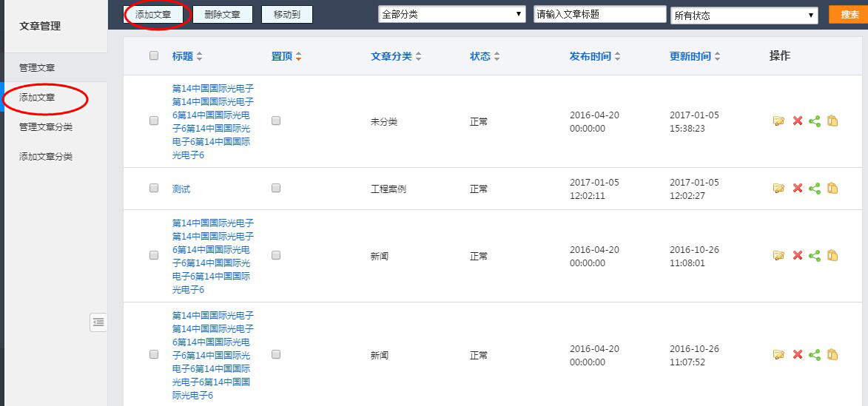
Task: Toggle the 置顶 checkbox for the 测试 row
Action: [276, 188]
